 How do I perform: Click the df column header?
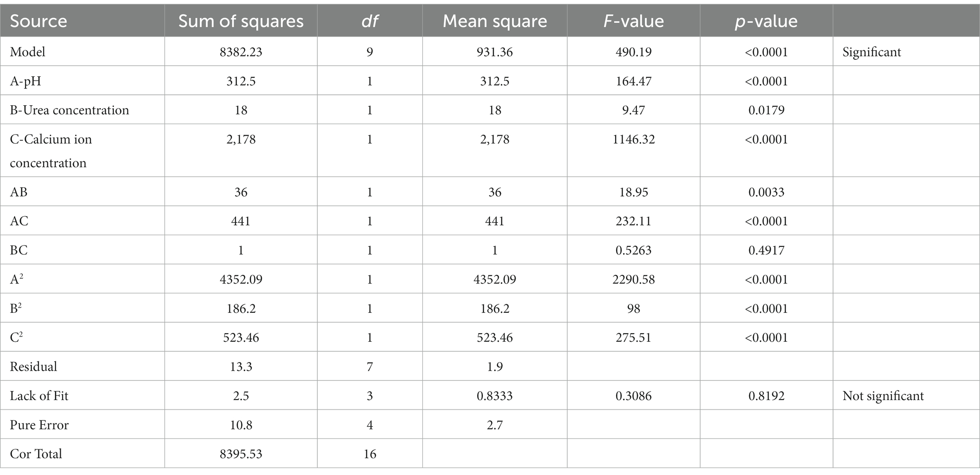pyautogui.click(x=370, y=21)
